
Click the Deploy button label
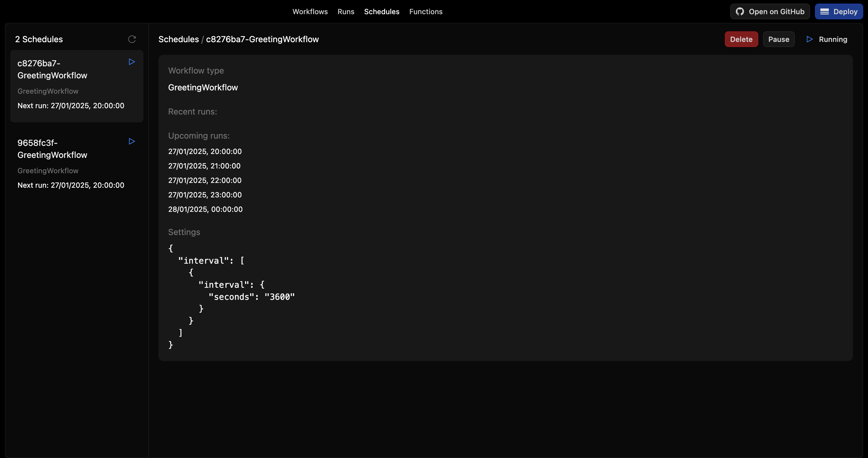point(845,12)
